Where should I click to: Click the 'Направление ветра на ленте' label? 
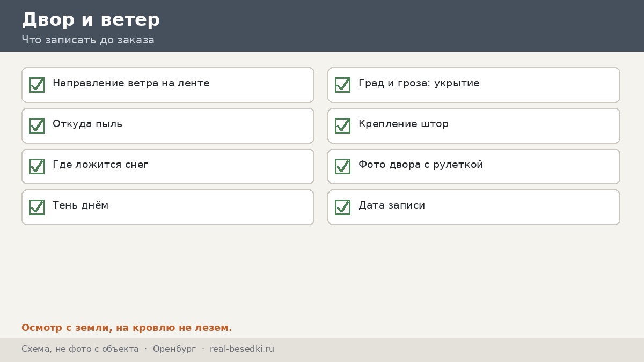[131, 83]
